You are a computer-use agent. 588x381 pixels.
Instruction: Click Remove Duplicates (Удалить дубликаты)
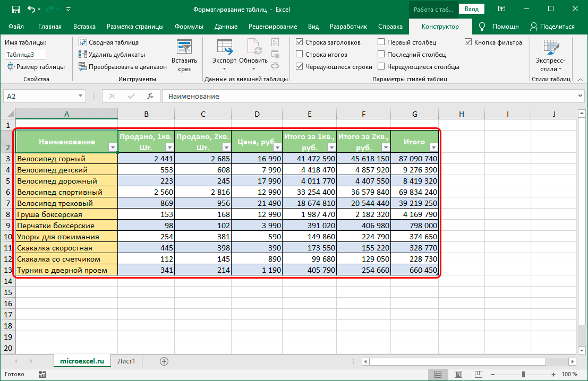point(112,54)
